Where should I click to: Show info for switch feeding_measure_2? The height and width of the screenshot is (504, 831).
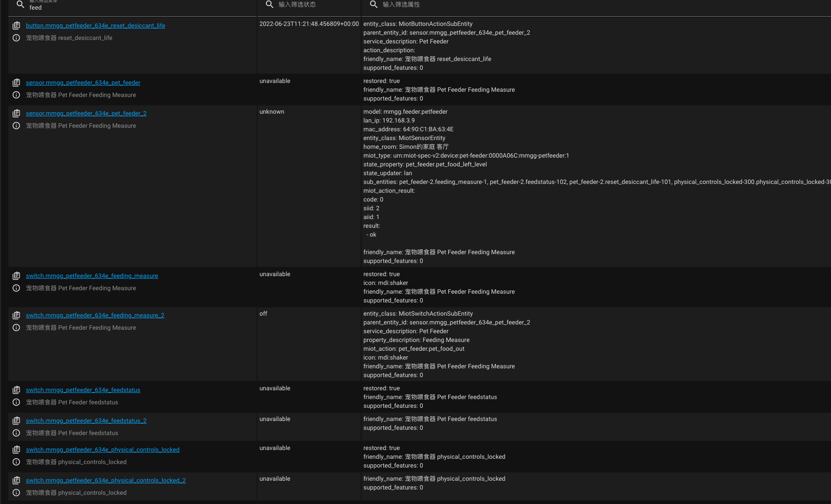pyautogui.click(x=16, y=328)
